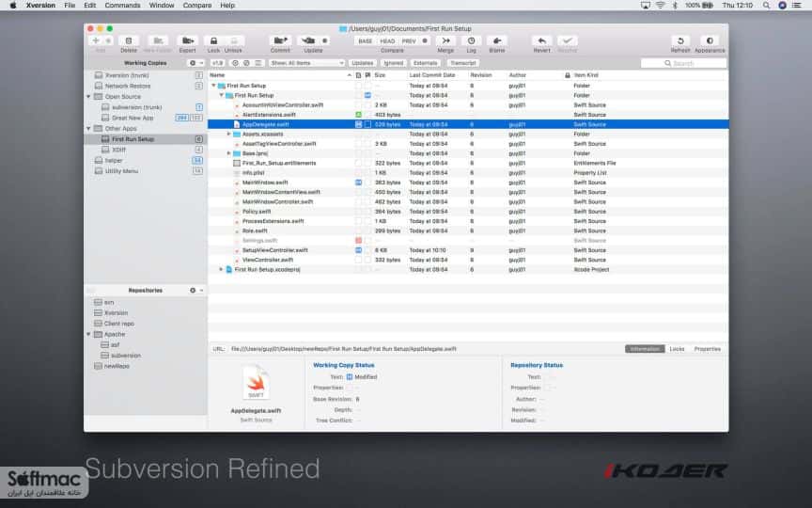
Task: Click the newRepo repository icon
Action: click(98, 366)
